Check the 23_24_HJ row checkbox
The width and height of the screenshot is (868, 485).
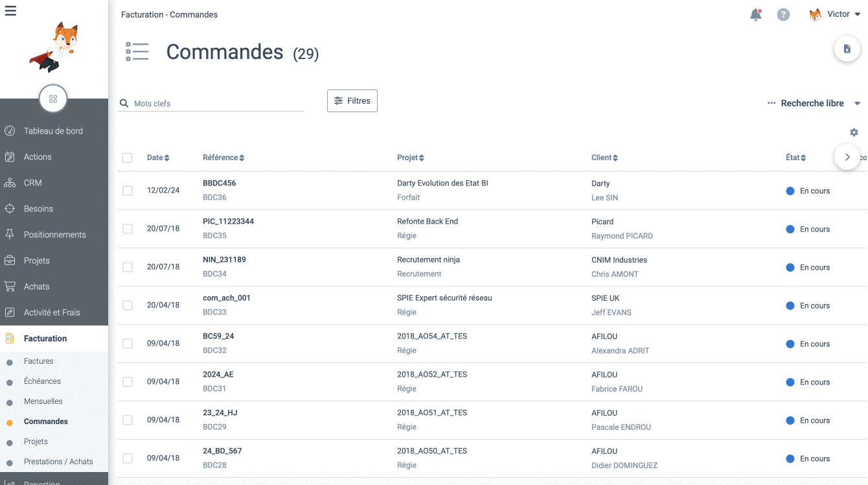tap(128, 420)
